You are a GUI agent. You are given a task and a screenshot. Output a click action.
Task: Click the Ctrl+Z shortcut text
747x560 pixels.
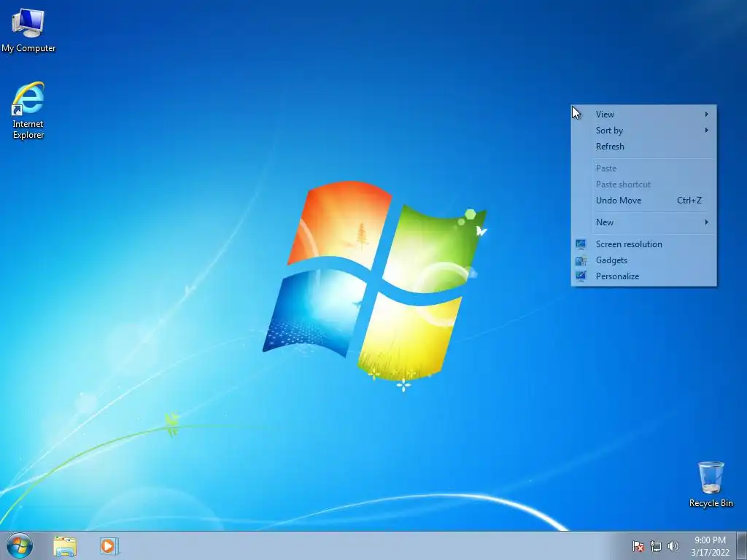coord(689,200)
